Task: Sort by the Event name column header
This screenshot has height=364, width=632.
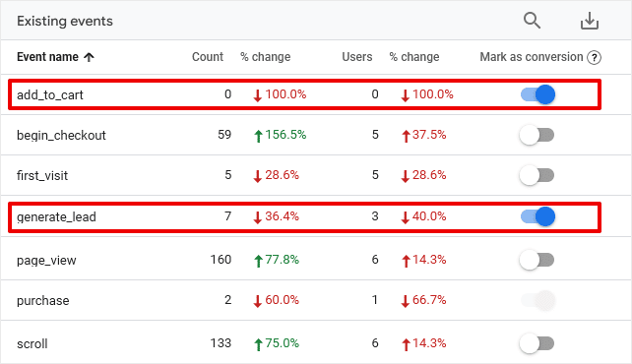Action: point(47,57)
